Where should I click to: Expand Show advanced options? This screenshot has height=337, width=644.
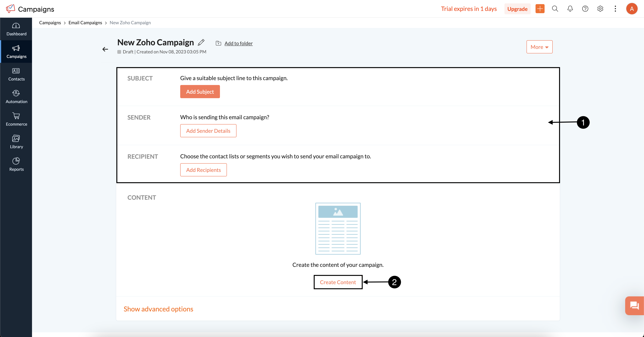159,309
